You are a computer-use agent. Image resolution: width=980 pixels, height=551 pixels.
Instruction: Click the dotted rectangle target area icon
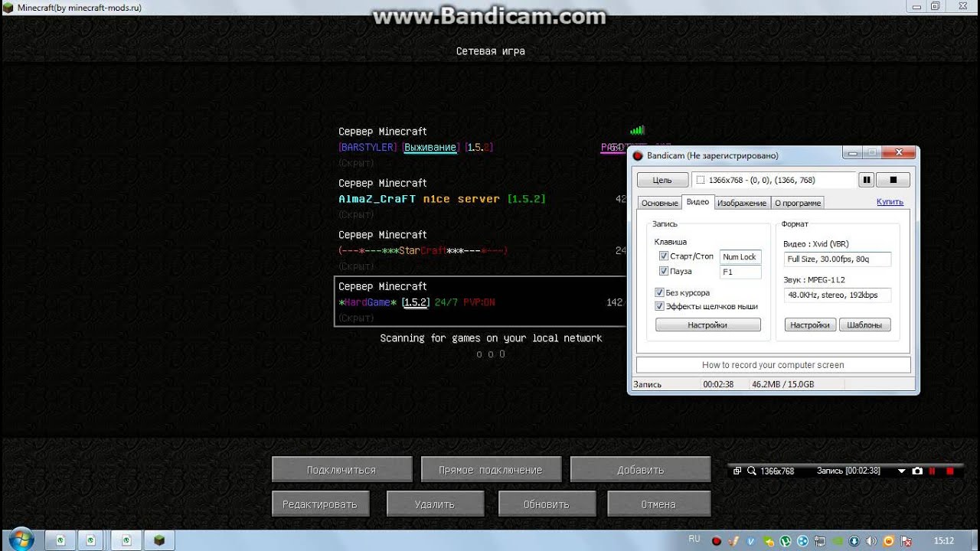pyautogui.click(x=701, y=180)
